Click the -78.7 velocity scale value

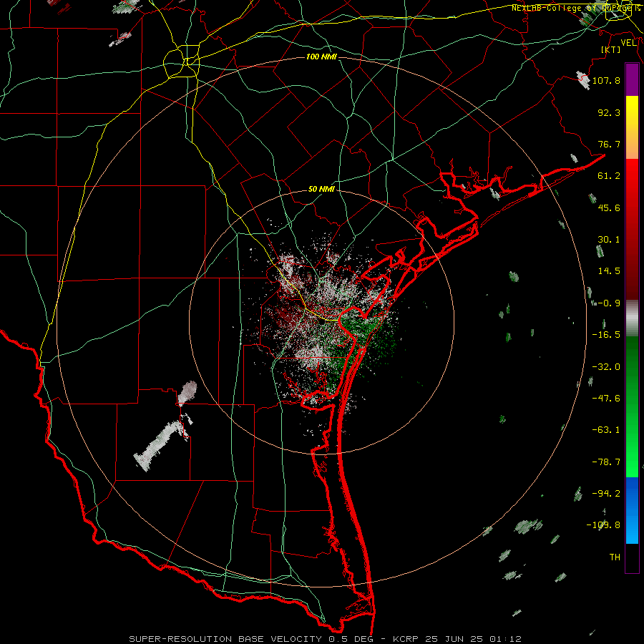606,462
